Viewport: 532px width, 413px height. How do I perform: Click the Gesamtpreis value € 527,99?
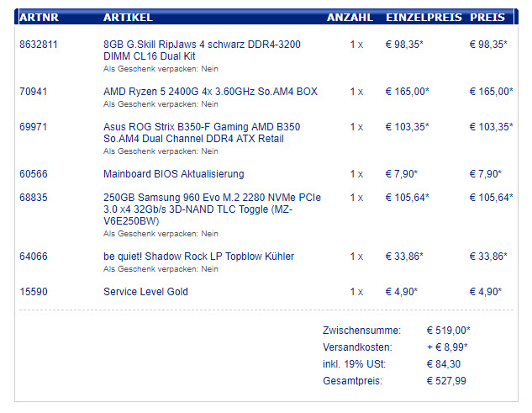pos(446,381)
